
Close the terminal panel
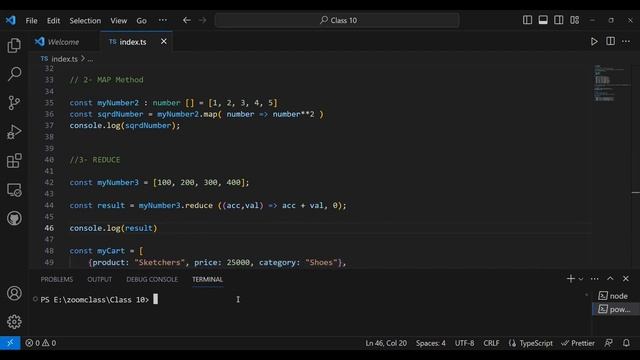pyautogui.click(x=626, y=279)
